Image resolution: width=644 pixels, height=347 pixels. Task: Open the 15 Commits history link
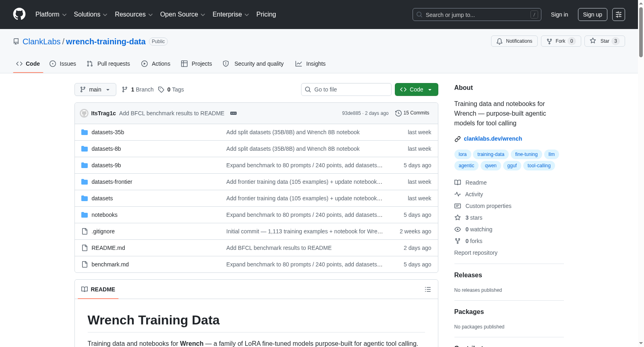point(413,113)
